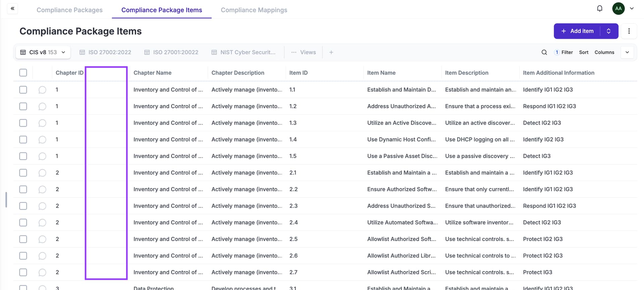This screenshot has height=290, width=644.
Task: Select the checkbox for item 2.5
Action: tap(23, 239)
